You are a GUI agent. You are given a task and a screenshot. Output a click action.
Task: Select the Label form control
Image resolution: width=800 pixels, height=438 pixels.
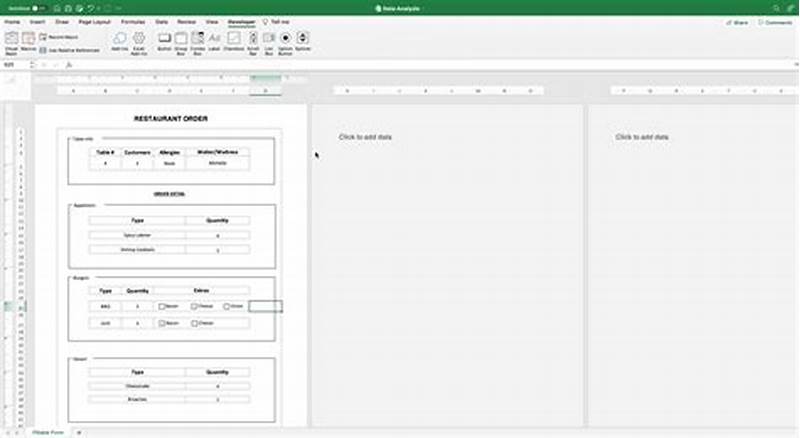tap(214, 42)
